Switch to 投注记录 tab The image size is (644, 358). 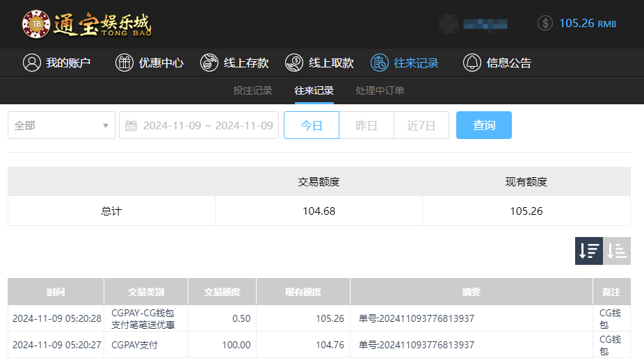click(x=253, y=90)
